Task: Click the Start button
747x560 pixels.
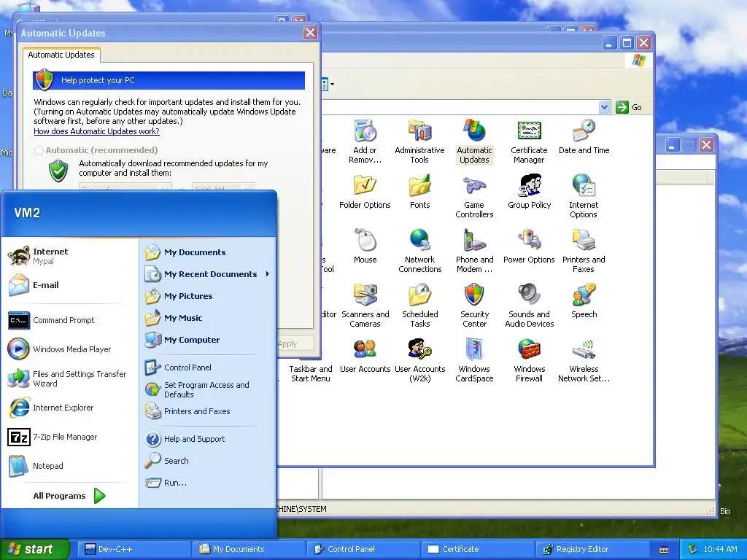Action: pyautogui.click(x=34, y=549)
